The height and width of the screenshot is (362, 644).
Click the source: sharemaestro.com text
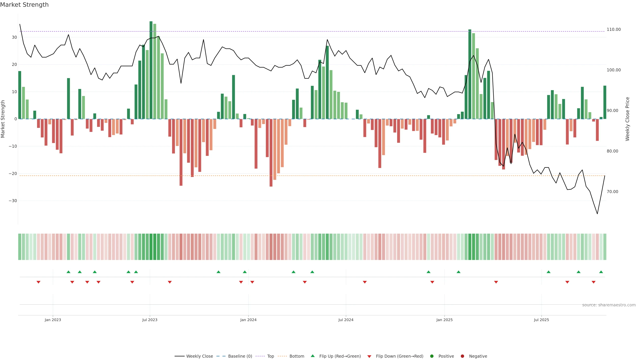click(x=609, y=305)
